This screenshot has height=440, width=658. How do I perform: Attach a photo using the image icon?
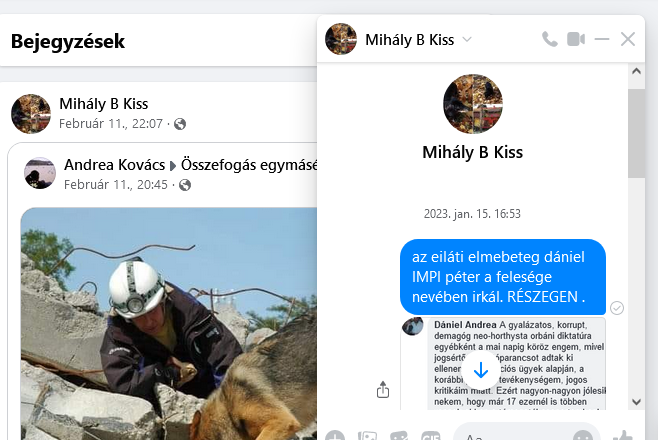click(x=367, y=436)
